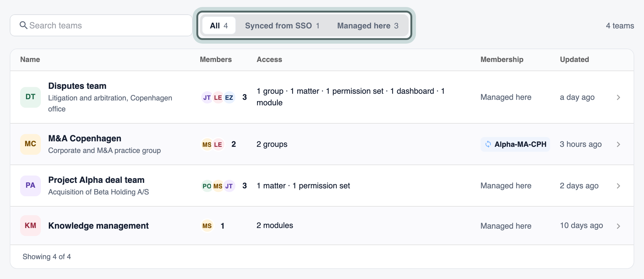Click the Membership column header
Image resolution: width=644 pixels, height=279 pixels.
coord(502,60)
